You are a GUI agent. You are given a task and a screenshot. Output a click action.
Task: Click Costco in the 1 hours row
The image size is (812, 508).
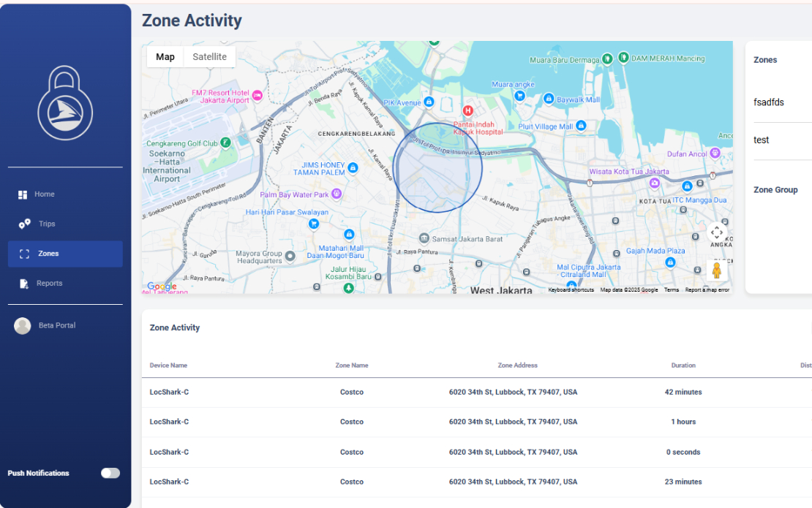point(352,422)
